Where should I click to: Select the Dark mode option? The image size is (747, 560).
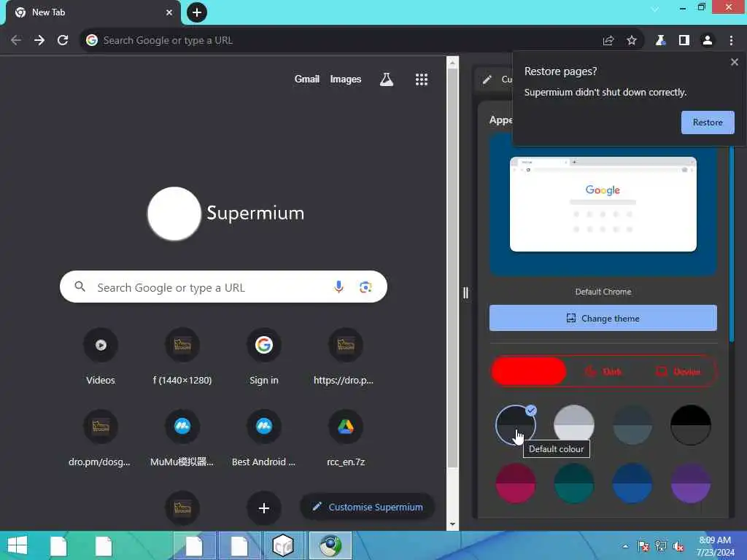pos(603,371)
